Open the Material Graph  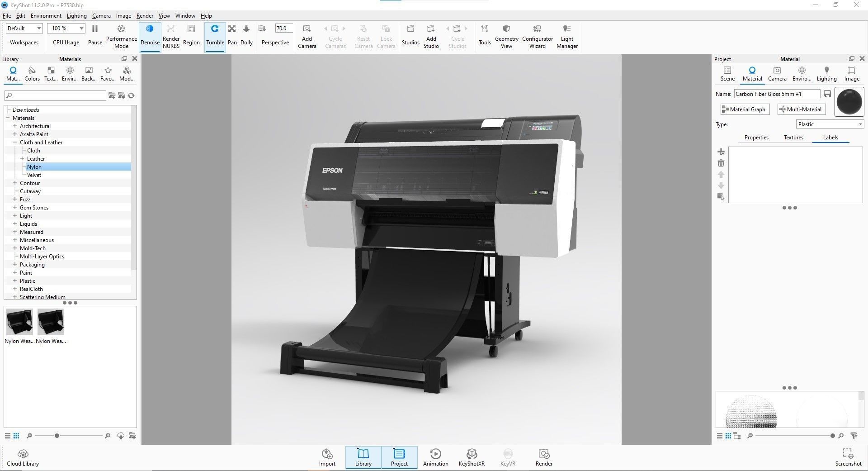745,109
